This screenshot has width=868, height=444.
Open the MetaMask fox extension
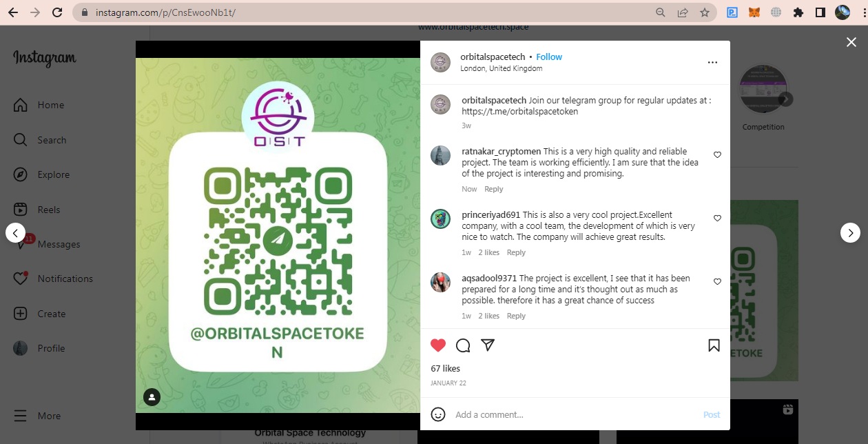pyautogui.click(x=754, y=12)
